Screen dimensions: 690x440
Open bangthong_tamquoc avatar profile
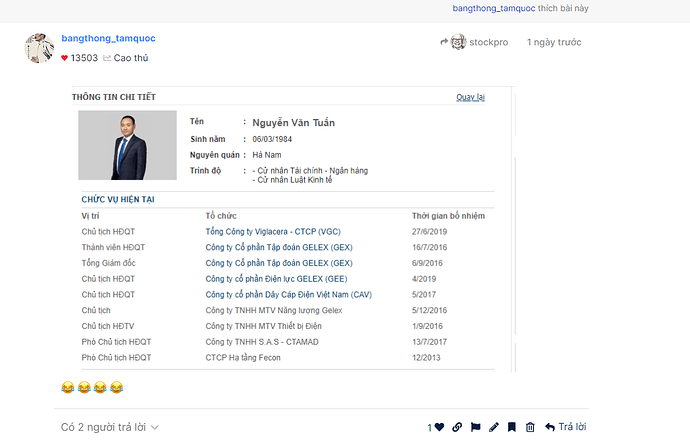[39, 48]
